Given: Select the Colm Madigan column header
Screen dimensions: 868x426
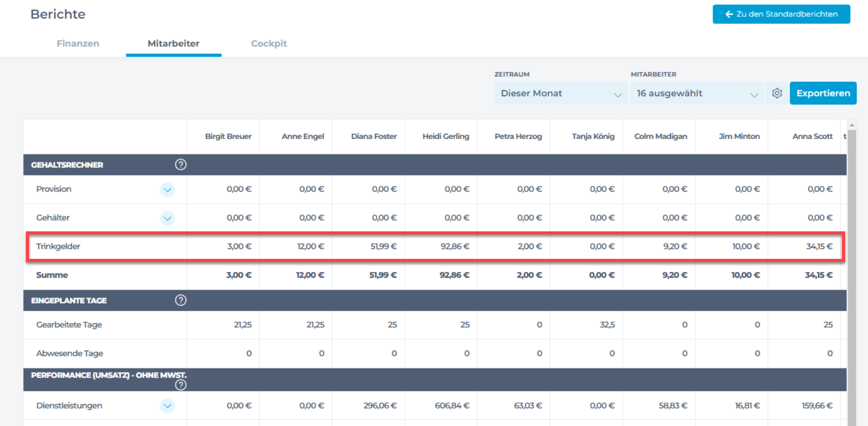Looking at the screenshot, I should point(661,136).
